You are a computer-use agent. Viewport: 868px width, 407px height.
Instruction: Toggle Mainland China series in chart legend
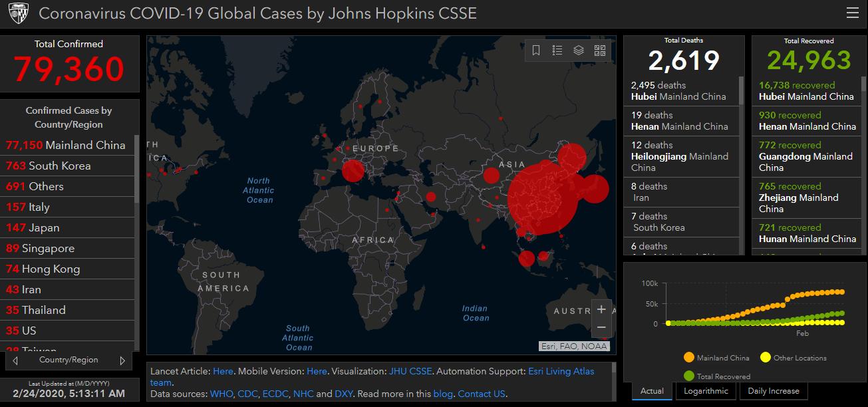(716, 358)
